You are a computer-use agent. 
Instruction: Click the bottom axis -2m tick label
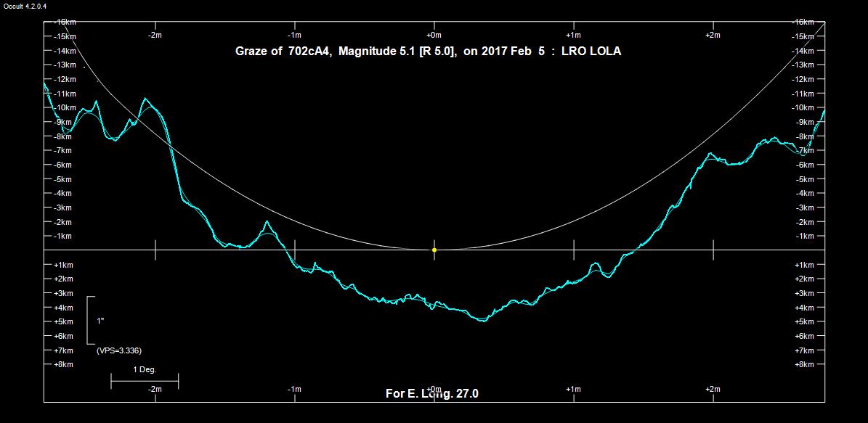pyautogui.click(x=155, y=390)
